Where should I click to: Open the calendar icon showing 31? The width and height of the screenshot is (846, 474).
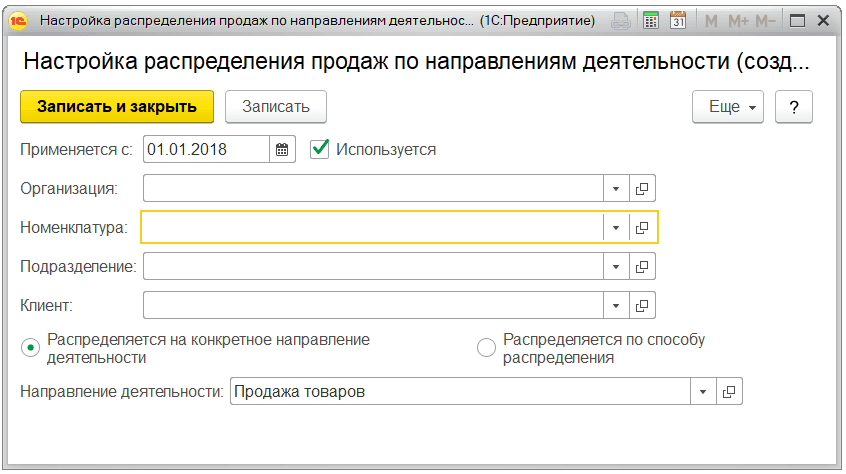click(x=677, y=20)
